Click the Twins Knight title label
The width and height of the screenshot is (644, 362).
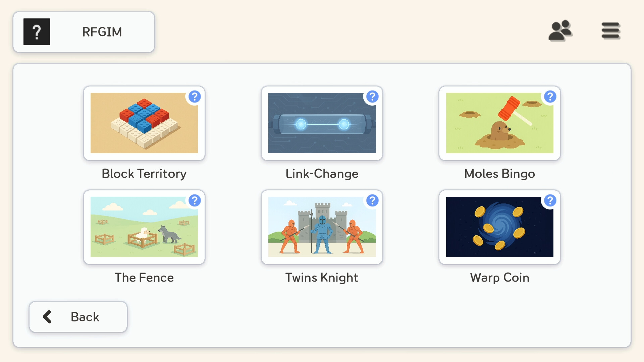click(322, 278)
